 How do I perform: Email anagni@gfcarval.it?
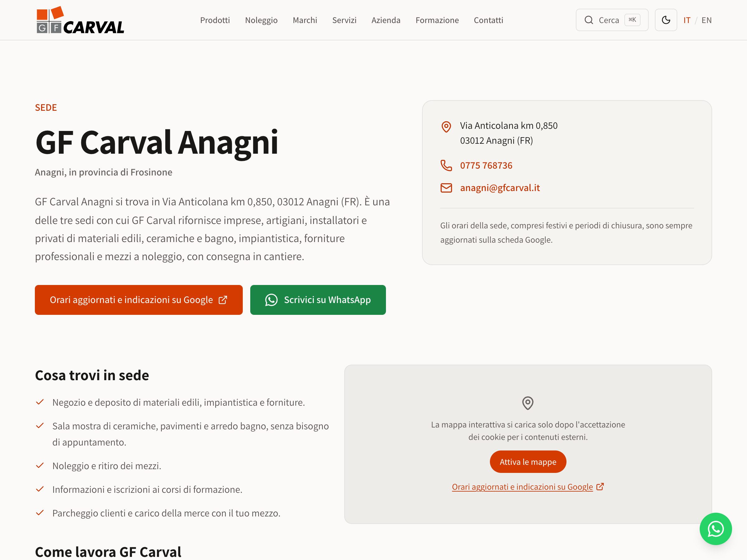pyautogui.click(x=500, y=188)
